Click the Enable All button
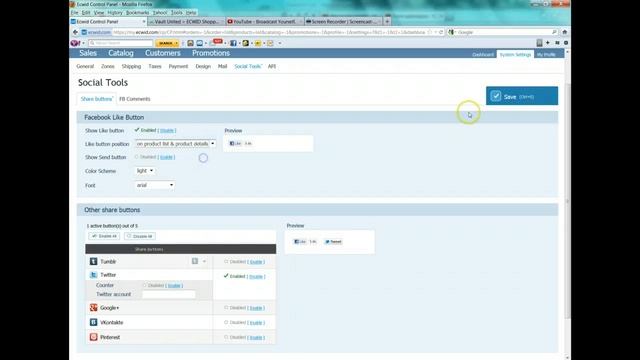This screenshot has width=640, height=360. [x=104, y=236]
